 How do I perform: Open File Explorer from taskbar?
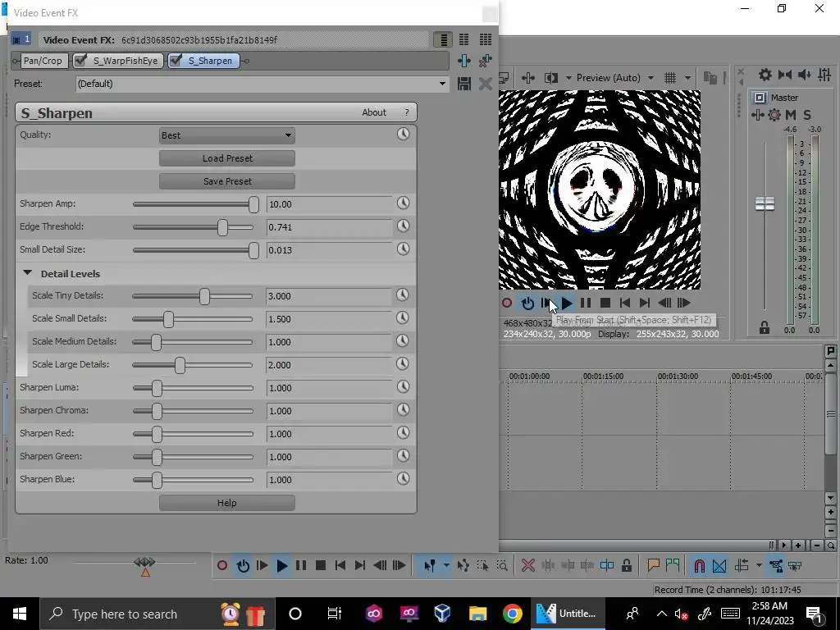(477, 614)
